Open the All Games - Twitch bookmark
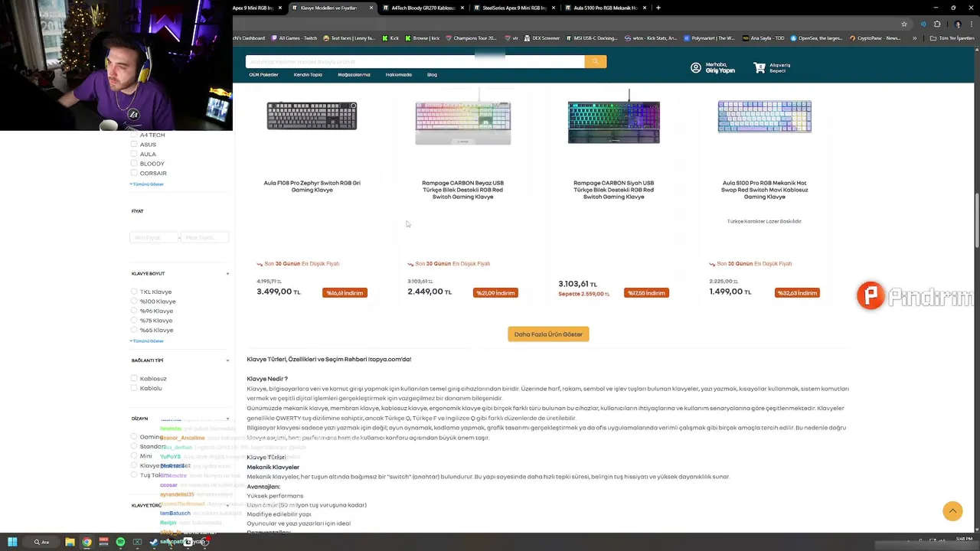 pos(294,37)
